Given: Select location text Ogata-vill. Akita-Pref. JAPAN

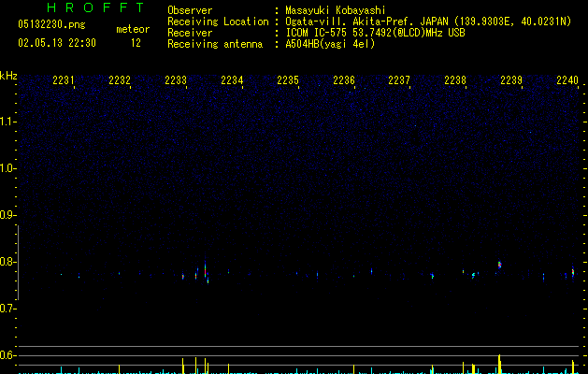Looking at the screenshot, I should click(x=366, y=22).
